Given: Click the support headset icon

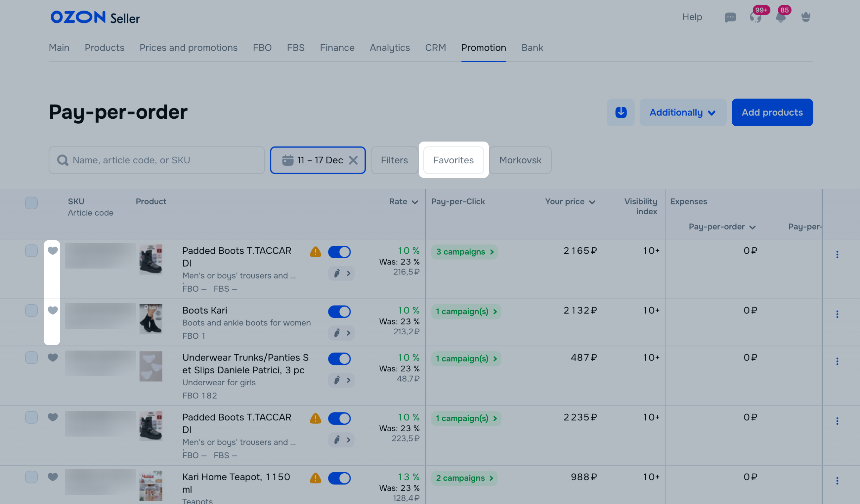Looking at the screenshot, I should pos(755,17).
